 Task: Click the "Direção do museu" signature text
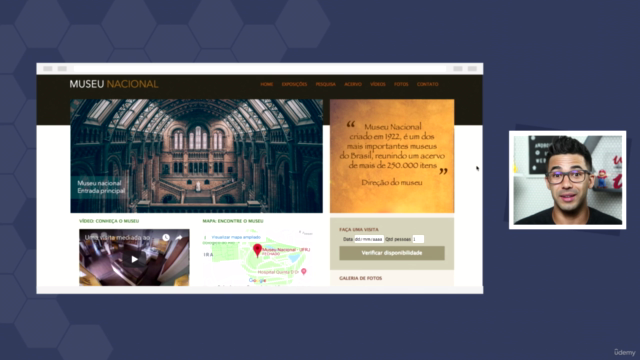[392, 182]
